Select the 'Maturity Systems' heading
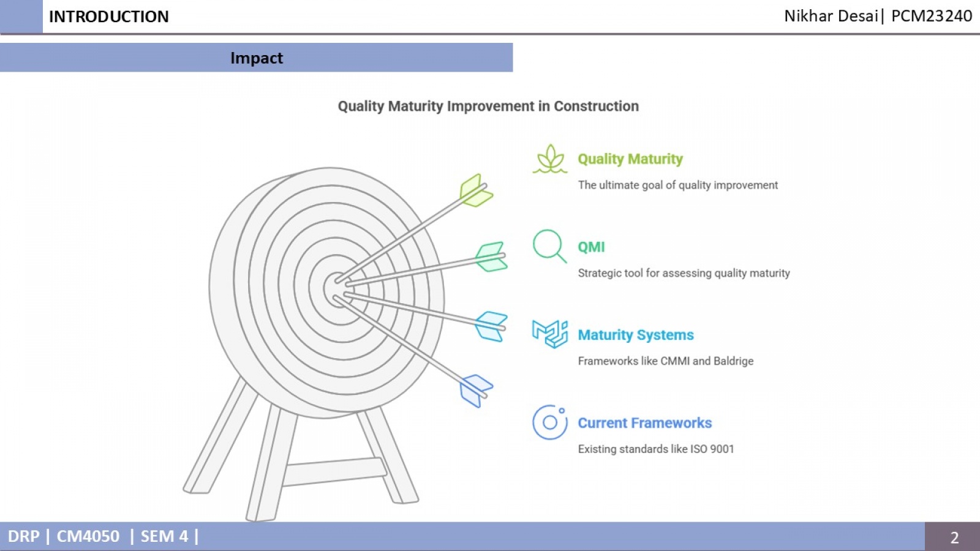This screenshot has height=551, width=980. (636, 335)
